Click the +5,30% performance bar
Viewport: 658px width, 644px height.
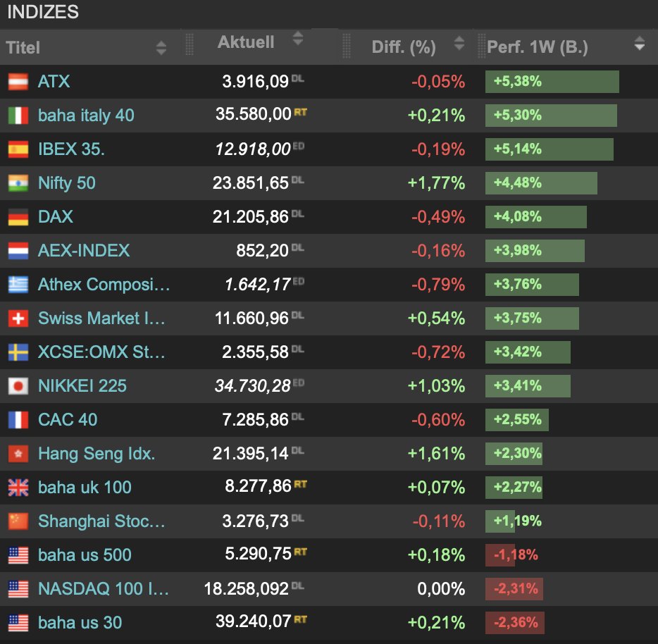point(551,116)
